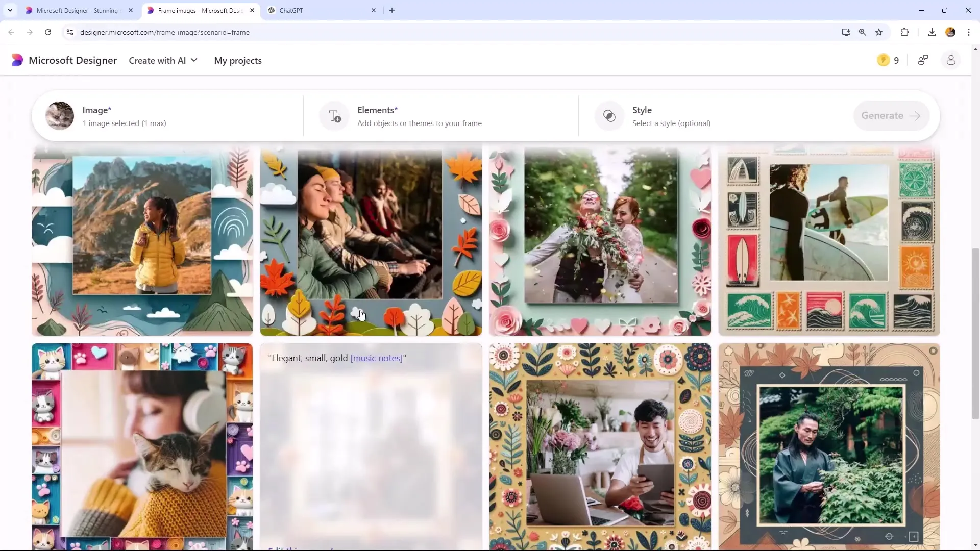980x551 pixels.
Task: Select the wedding flowers frame thumbnail
Action: coord(600,241)
